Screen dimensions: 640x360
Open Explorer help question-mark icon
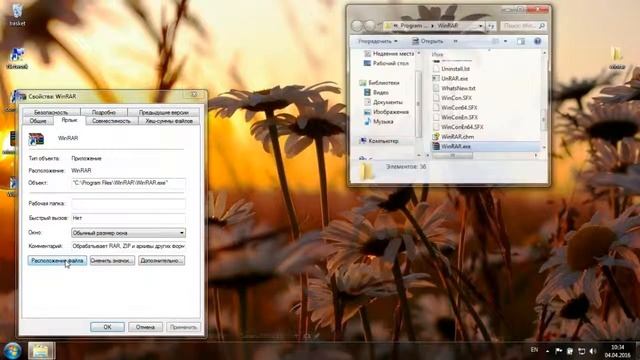538,41
